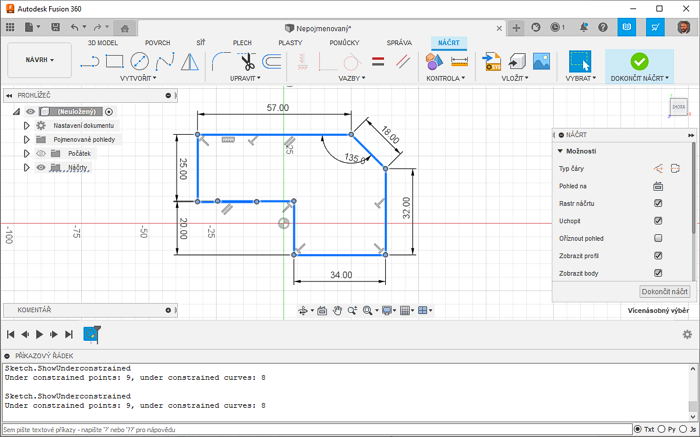Click the Insert SVG icon

click(492, 61)
